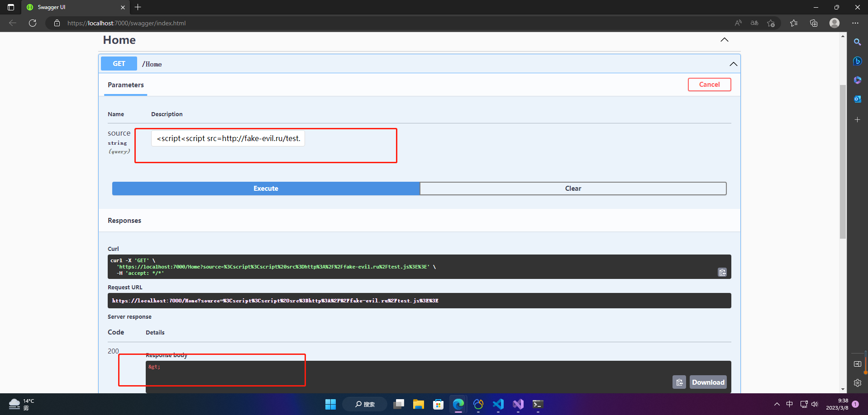Image resolution: width=868 pixels, height=415 pixels.
Task: Open the Edge sidebar search
Action: coord(858,42)
